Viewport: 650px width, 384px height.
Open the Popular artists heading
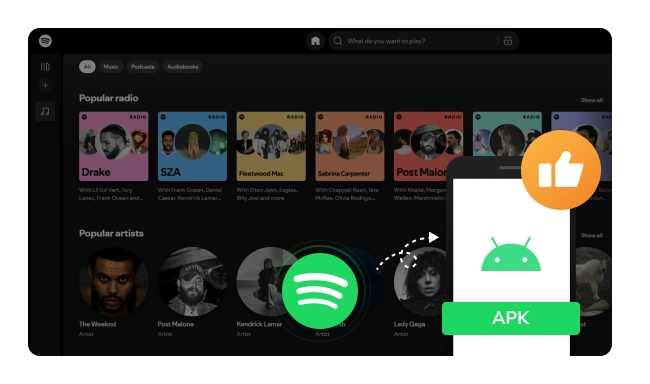pyautogui.click(x=111, y=233)
